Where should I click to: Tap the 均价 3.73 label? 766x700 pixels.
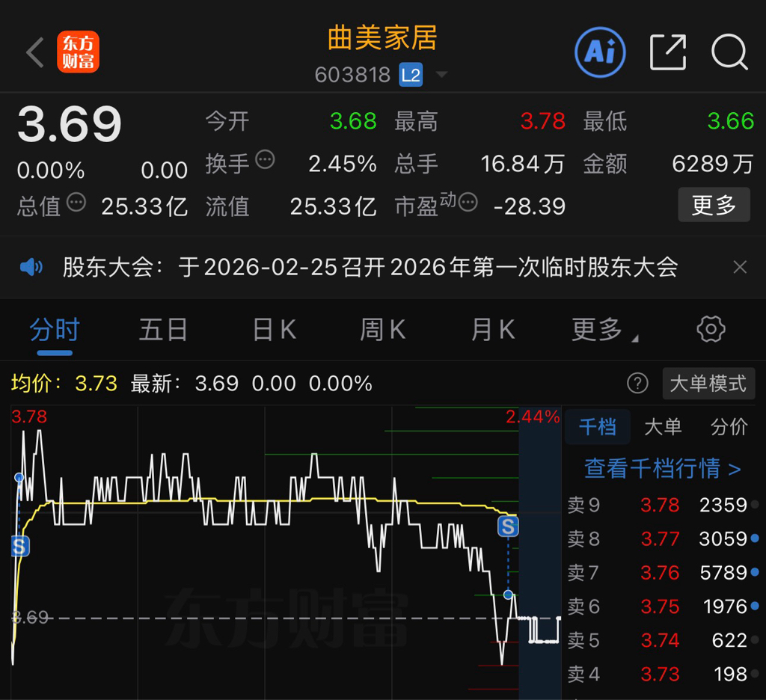point(64,384)
